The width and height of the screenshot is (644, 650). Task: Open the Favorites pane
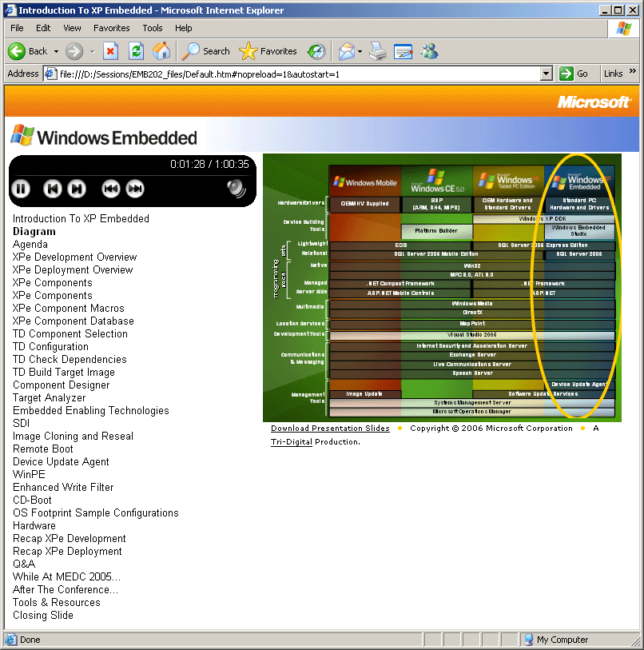(x=268, y=51)
